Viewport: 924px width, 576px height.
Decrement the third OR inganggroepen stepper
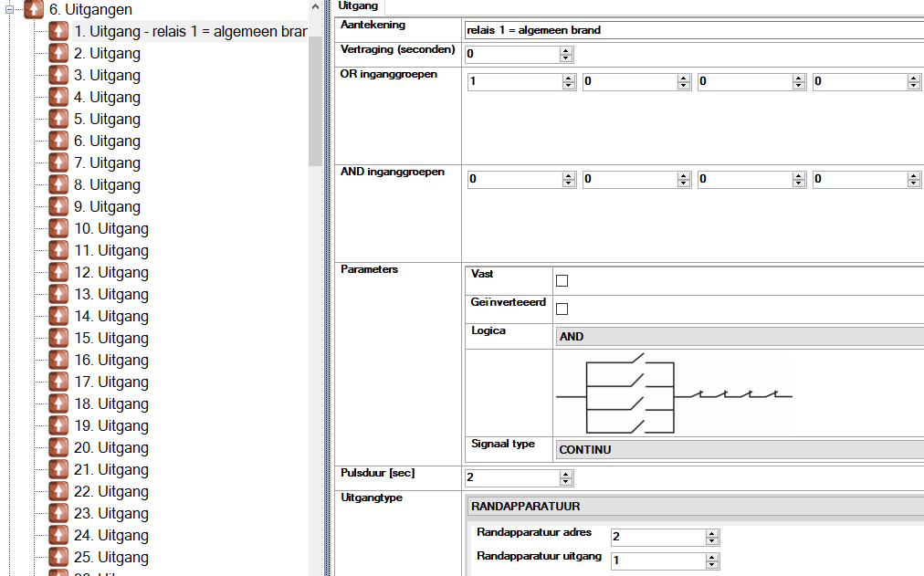[x=799, y=86]
